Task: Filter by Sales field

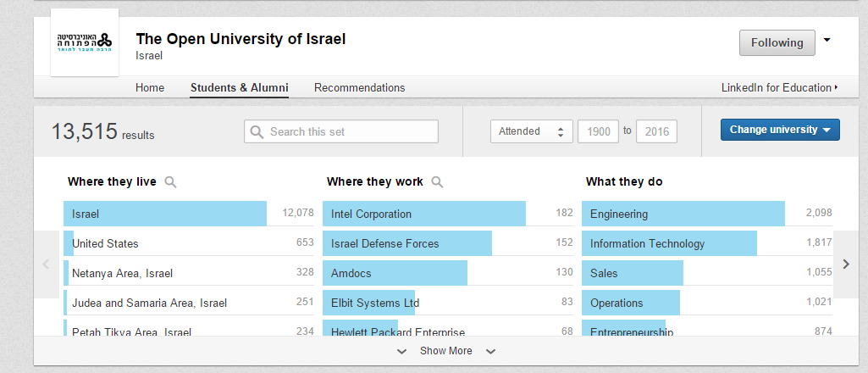Action: tap(707, 273)
